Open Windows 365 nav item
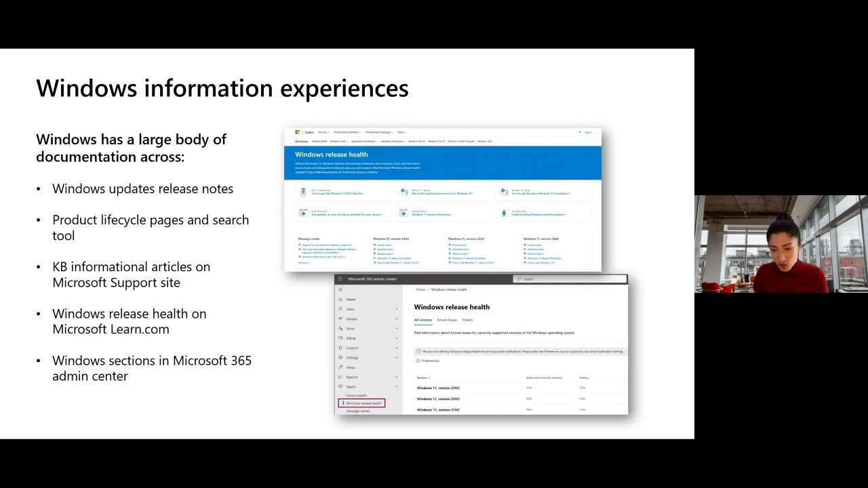Image resolution: width=868 pixels, height=488 pixels. 484,142
